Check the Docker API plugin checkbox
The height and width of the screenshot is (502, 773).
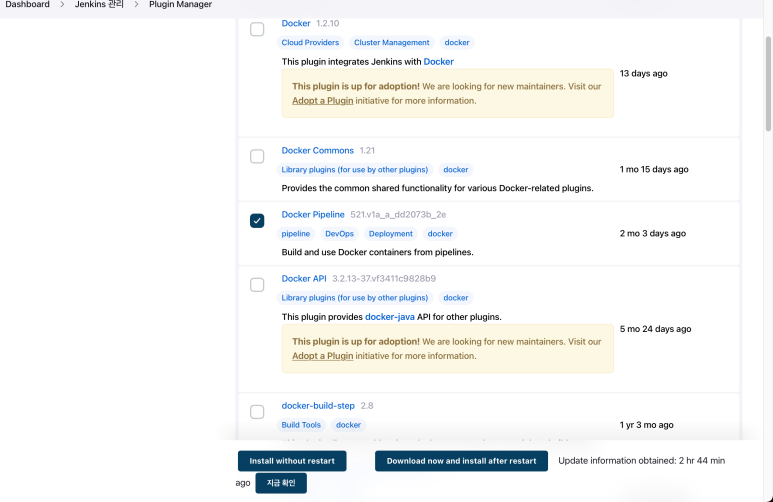pyautogui.click(x=257, y=285)
